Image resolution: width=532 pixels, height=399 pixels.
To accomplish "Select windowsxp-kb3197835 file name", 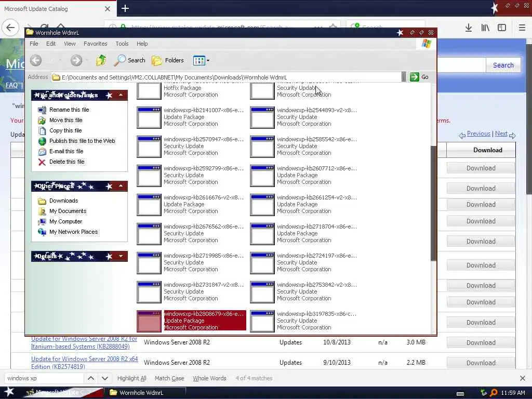I will [316, 314].
